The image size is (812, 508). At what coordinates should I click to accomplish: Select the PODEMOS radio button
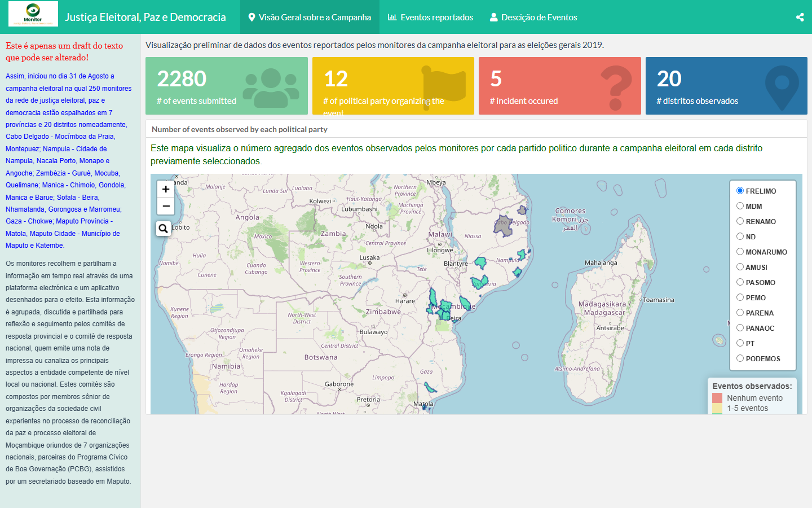740,358
